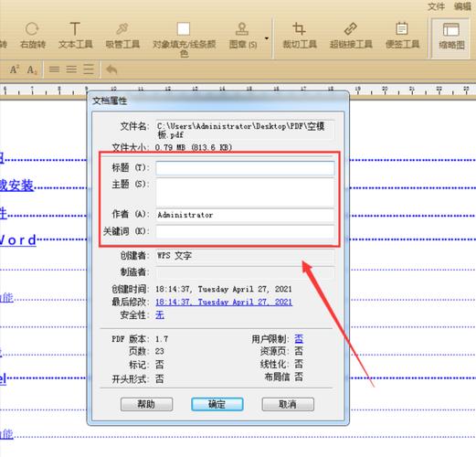Open the 文件 menu
Image resolution: width=476 pixels, height=457 pixels.
(436, 6)
